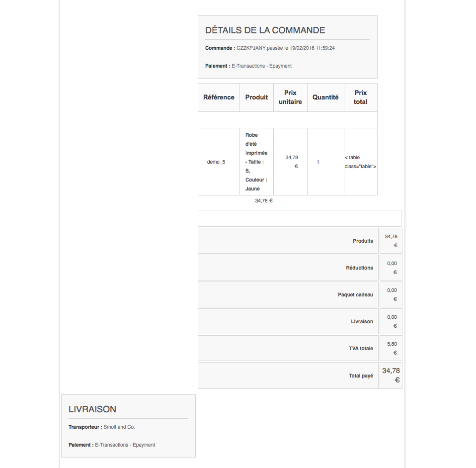Click the Total payé row label
The width and height of the screenshot is (476, 468).
361,376
